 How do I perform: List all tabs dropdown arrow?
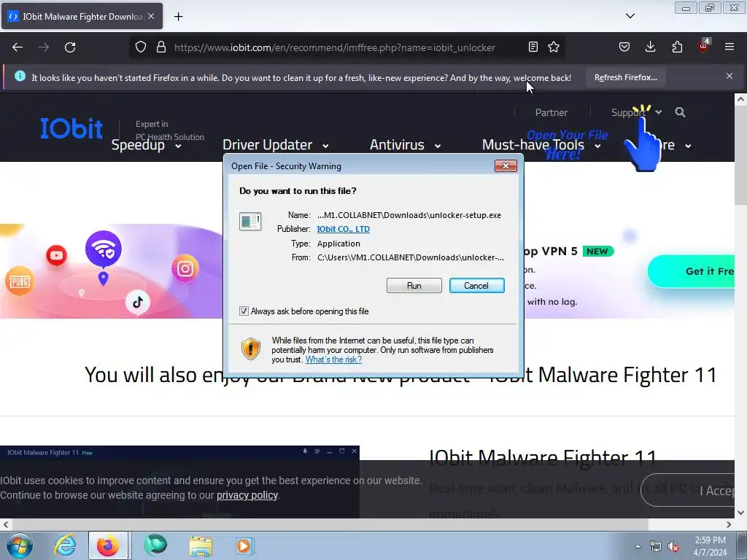pos(630,16)
